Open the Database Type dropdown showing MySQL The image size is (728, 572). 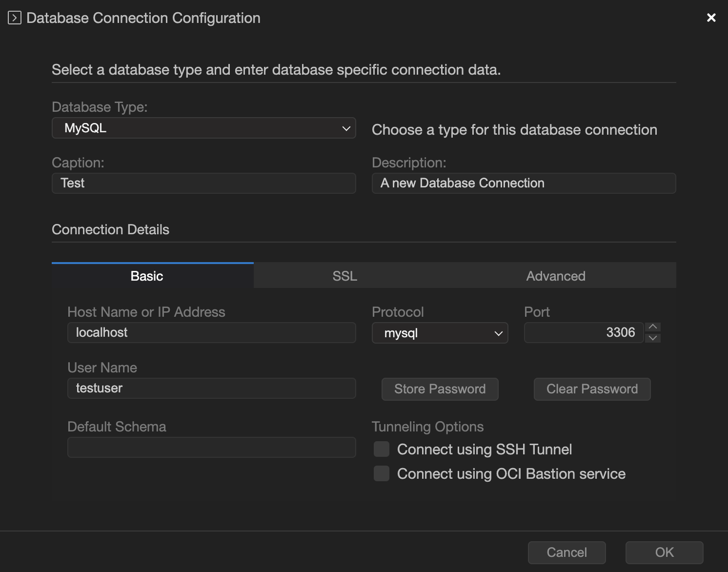point(203,128)
